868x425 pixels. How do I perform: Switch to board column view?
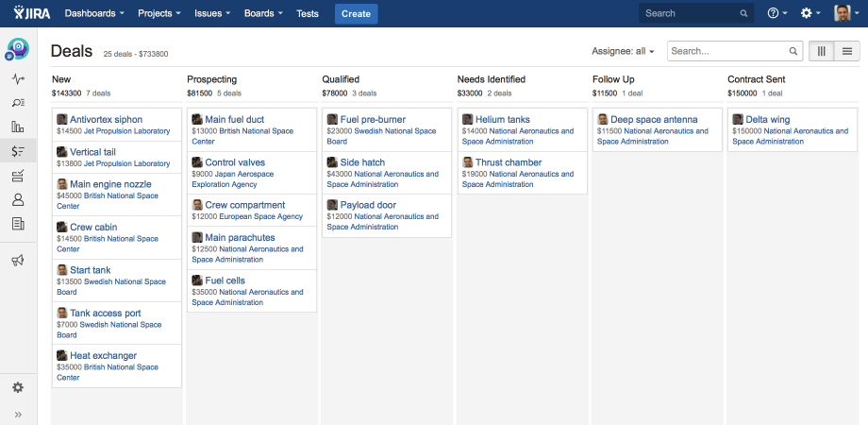821,51
